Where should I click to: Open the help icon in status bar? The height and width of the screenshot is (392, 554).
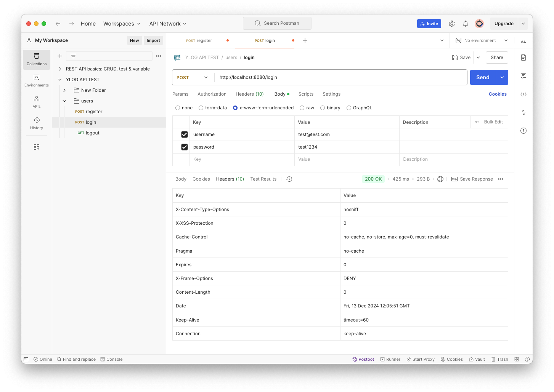pyautogui.click(x=527, y=359)
